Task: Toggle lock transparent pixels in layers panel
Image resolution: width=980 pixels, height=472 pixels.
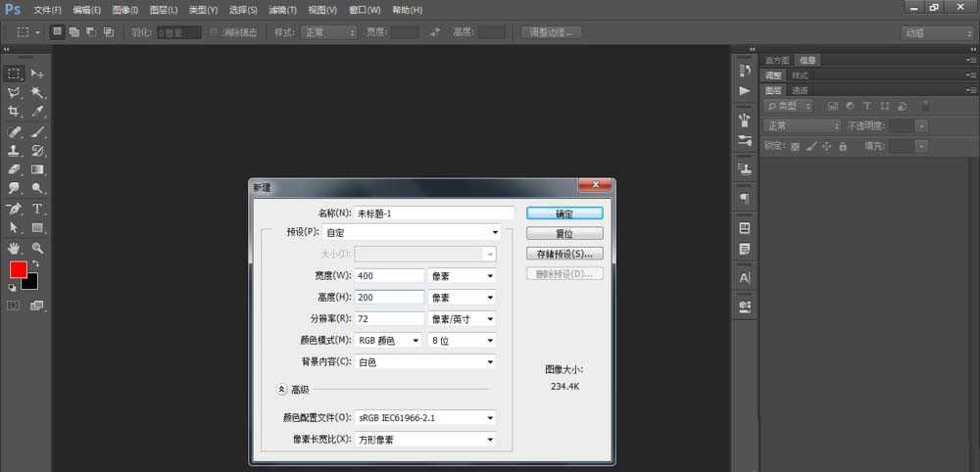Action: click(x=795, y=146)
